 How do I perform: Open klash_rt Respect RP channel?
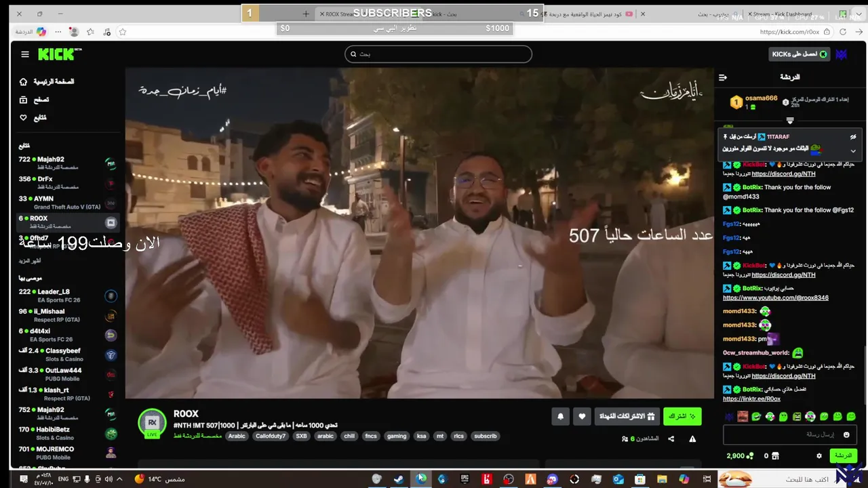click(x=68, y=394)
